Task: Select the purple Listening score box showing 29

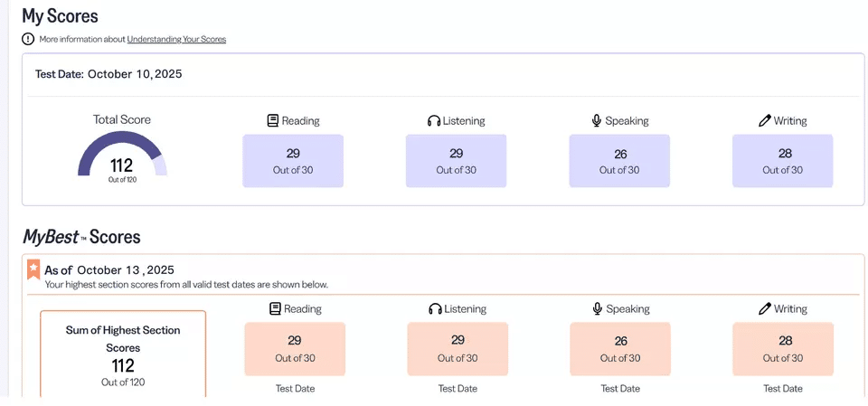Action: (456, 161)
